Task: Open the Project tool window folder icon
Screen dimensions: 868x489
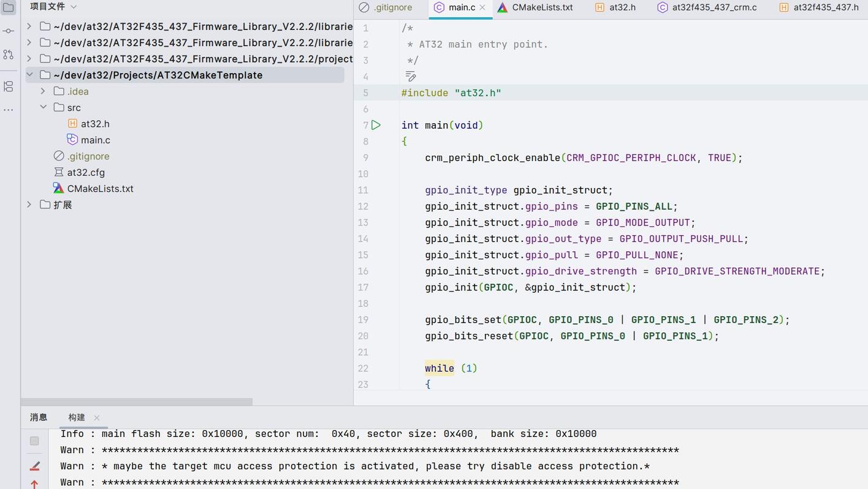Action: (8, 7)
